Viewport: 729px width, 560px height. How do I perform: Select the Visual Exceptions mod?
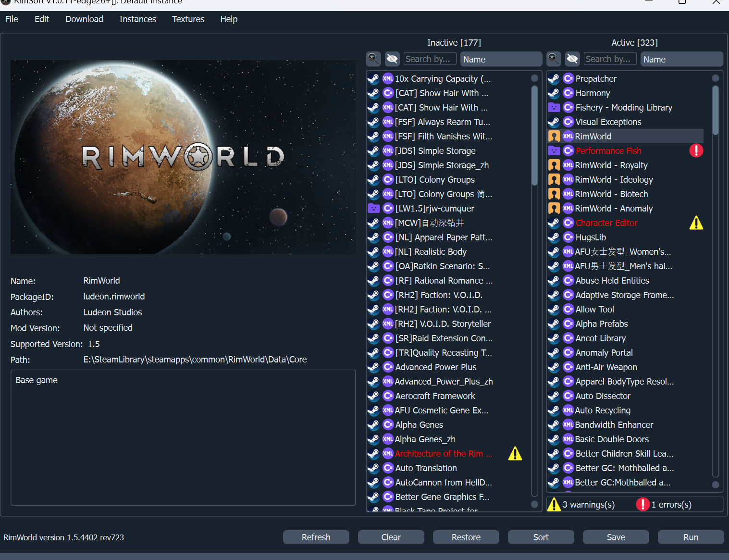click(625, 122)
